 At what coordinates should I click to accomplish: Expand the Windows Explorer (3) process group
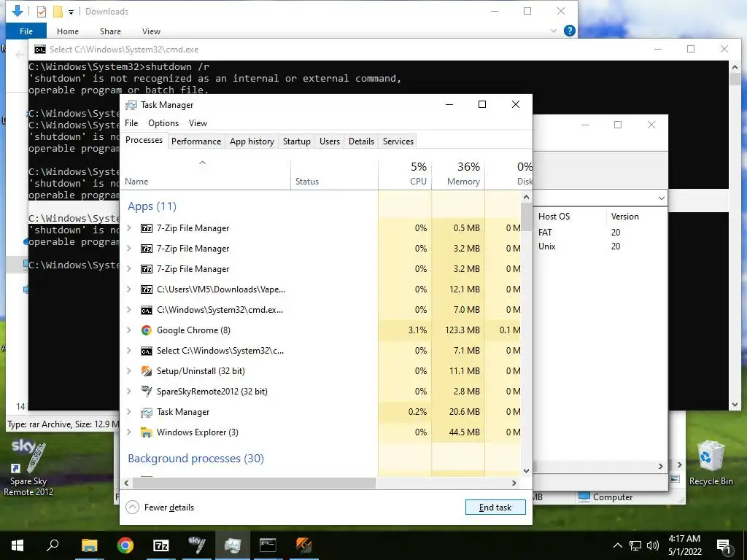click(129, 432)
